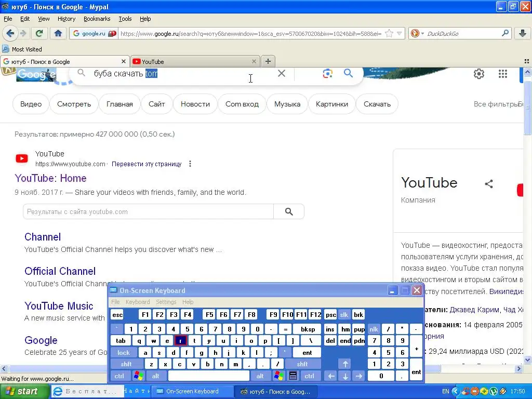Click the context menu key on keyboard
This screenshot has width=532, height=399.
click(293, 376)
